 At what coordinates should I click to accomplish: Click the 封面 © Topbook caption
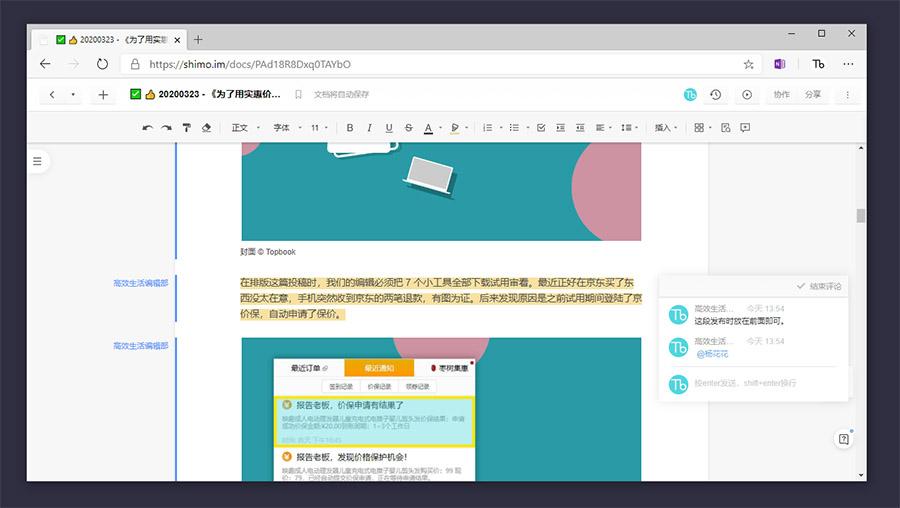[268, 251]
